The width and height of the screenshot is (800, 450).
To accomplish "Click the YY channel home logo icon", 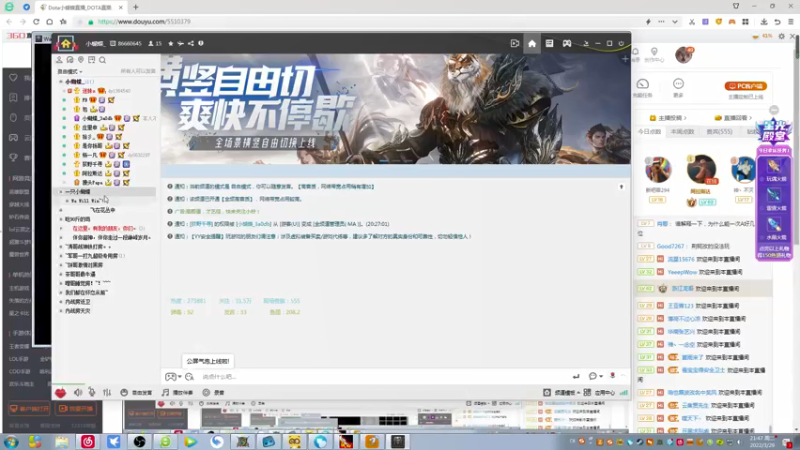I will coord(66,43).
